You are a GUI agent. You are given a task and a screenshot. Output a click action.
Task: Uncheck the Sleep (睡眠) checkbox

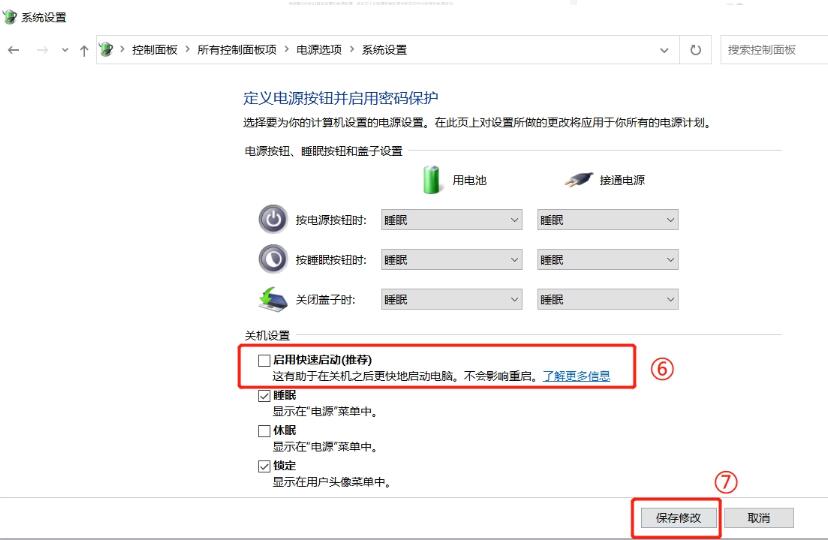[x=264, y=396]
